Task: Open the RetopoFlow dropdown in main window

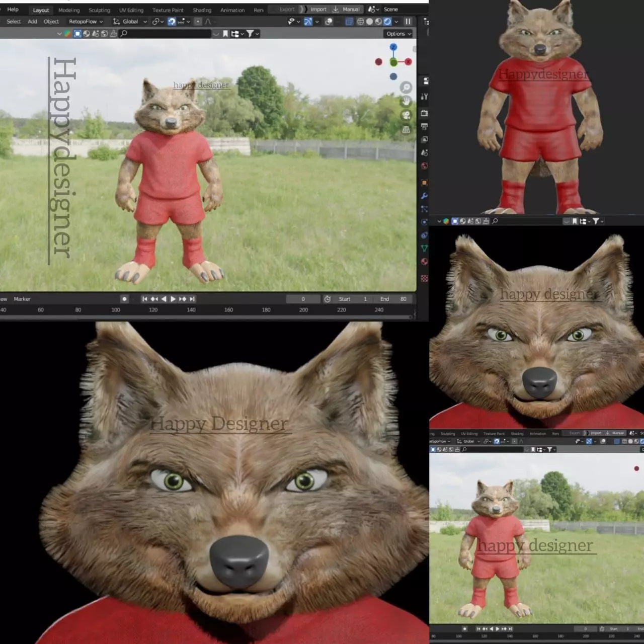Action: (x=86, y=22)
